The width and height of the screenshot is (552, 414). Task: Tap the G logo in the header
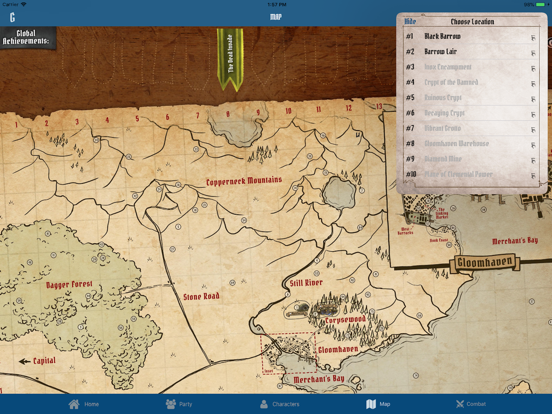coord(13,17)
